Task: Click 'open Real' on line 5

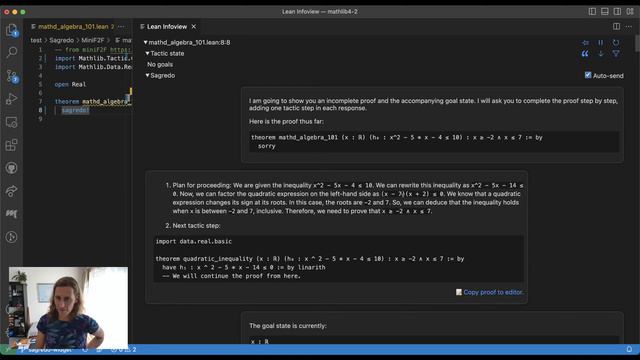Action: coord(70,84)
